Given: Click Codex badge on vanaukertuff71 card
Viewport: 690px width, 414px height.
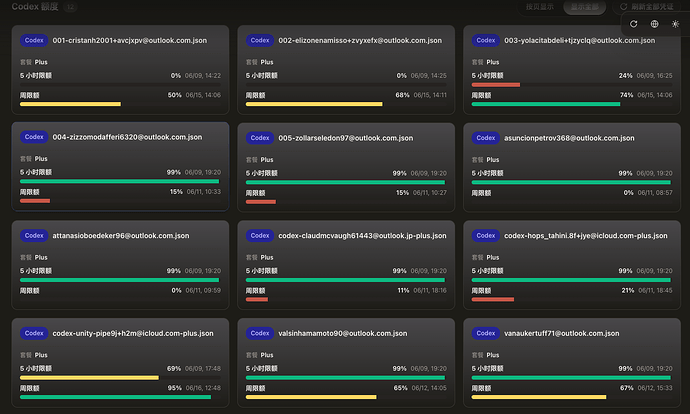Looking at the screenshot, I should point(486,333).
